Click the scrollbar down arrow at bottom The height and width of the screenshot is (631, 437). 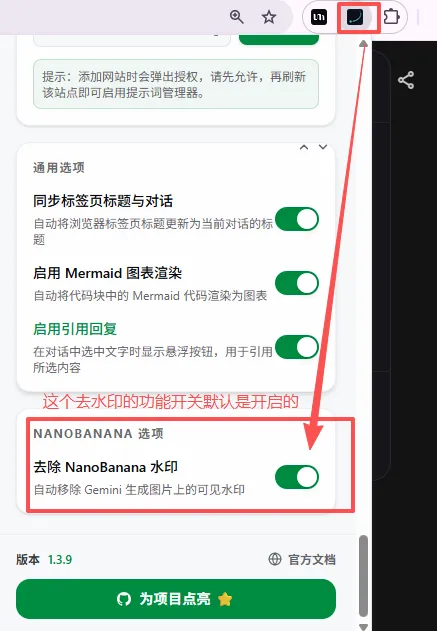pyautogui.click(x=363, y=627)
